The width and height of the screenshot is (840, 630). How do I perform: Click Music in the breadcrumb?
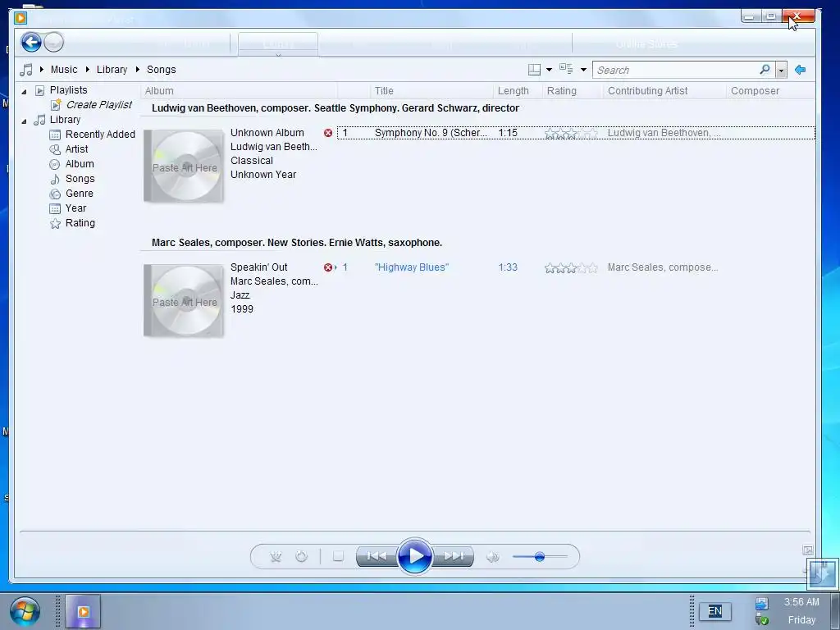pos(64,70)
